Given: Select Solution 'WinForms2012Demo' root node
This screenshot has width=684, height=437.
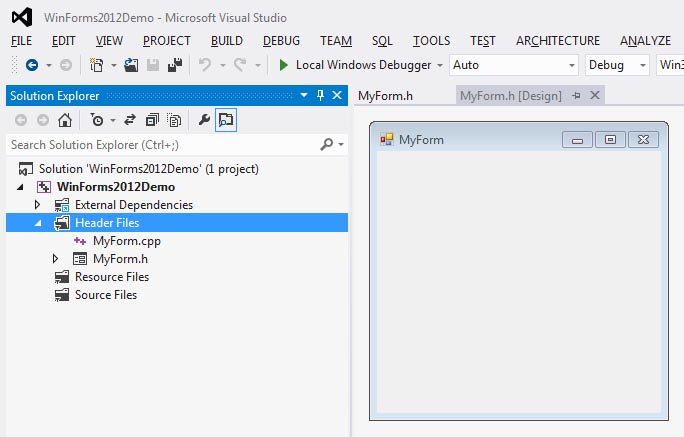Looking at the screenshot, I should pyautogui.click(x=148, y=169).
